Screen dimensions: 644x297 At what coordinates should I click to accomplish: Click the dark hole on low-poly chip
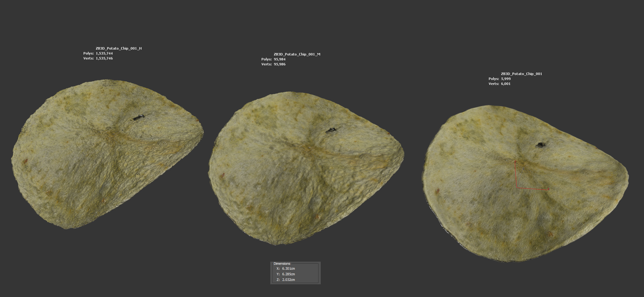tap(541, 145)
